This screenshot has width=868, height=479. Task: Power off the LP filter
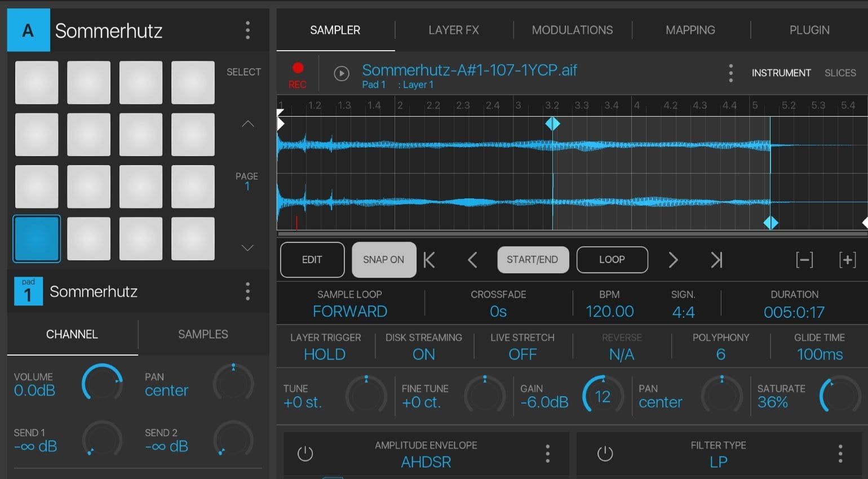click(605, 453)
